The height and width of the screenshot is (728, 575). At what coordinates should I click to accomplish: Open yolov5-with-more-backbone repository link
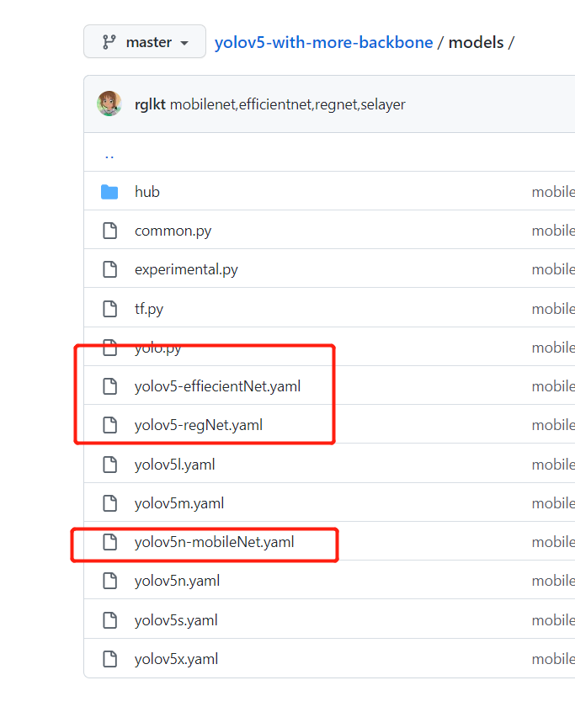point(324,43)
